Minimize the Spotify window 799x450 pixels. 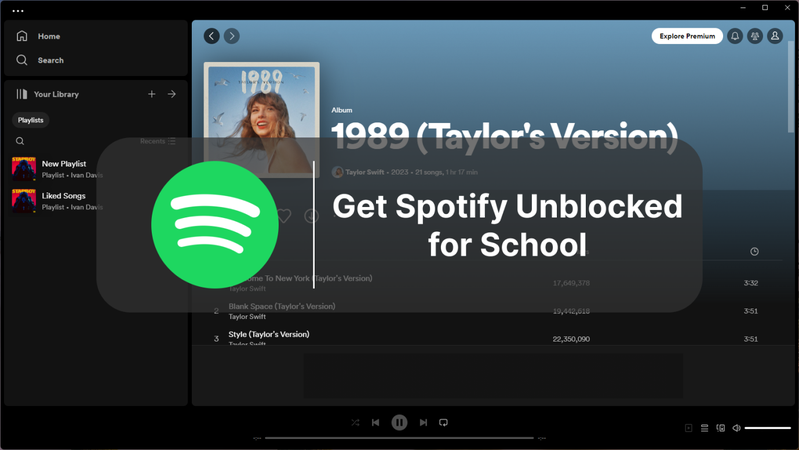743,8
